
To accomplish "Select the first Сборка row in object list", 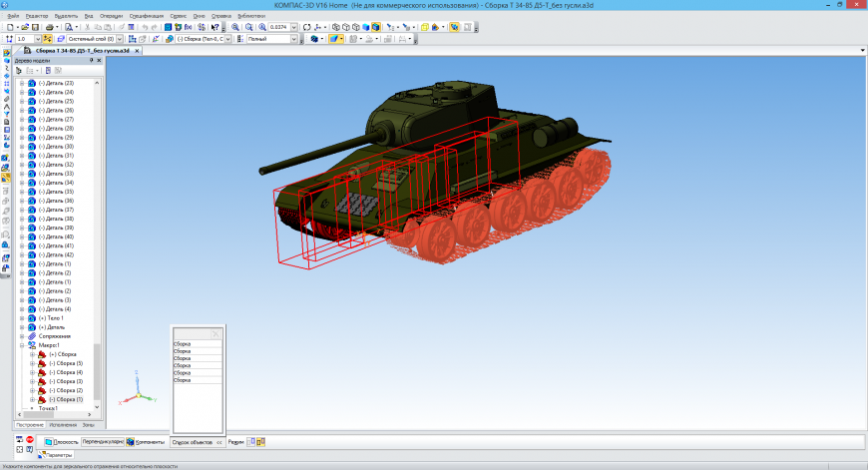I will click(x=198, y=344).
